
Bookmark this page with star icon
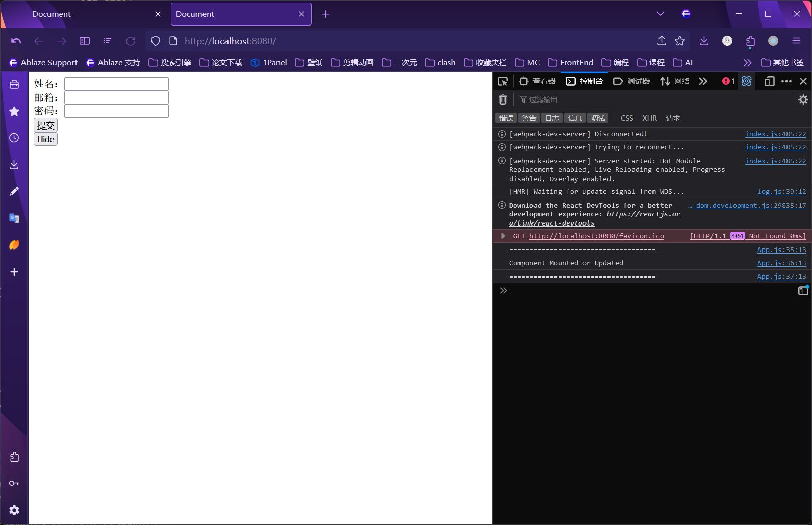click(x=680, y=41)
